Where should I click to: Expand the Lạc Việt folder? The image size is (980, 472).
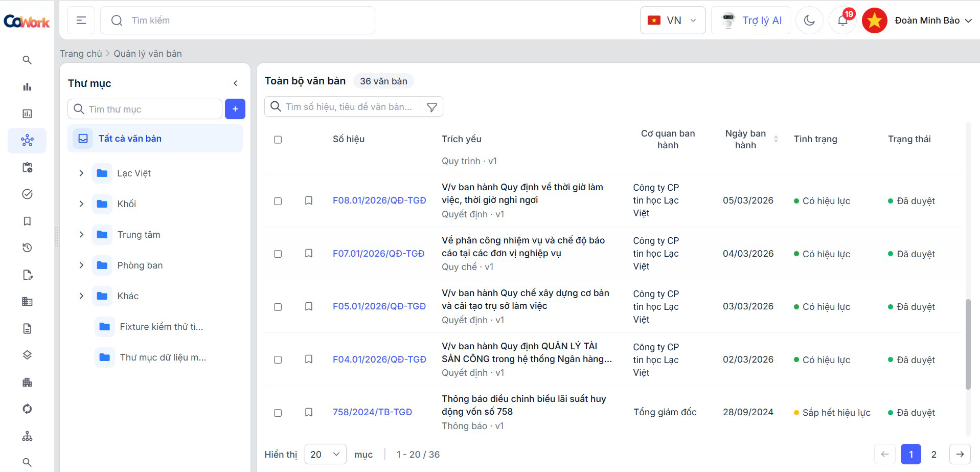coord(81,173)
